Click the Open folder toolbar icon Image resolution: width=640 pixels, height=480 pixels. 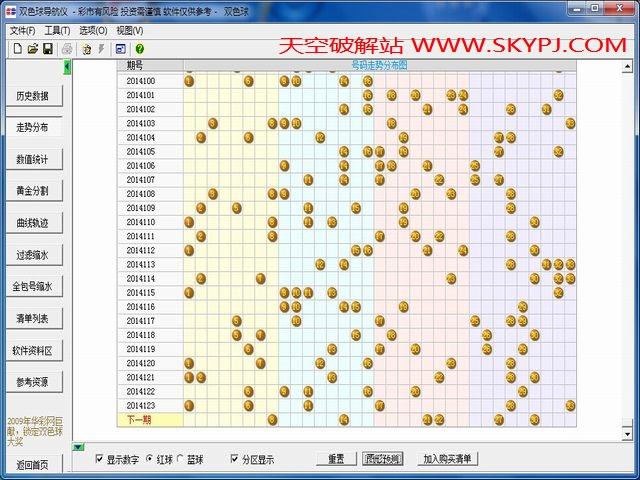[32, 48]
